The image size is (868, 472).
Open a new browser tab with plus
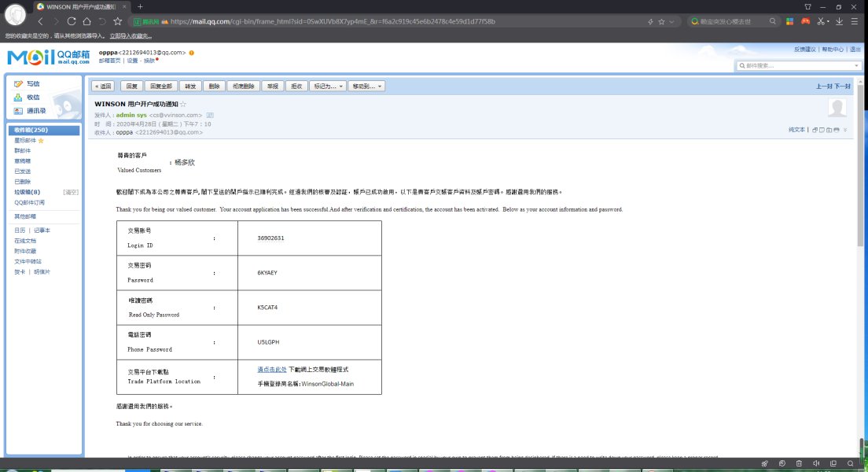(140, 6)
